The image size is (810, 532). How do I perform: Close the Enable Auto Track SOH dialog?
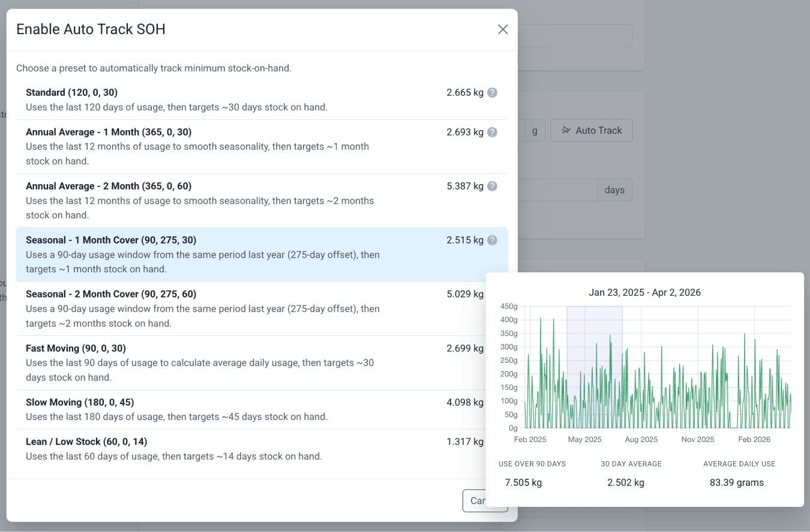tap(503, 29)
